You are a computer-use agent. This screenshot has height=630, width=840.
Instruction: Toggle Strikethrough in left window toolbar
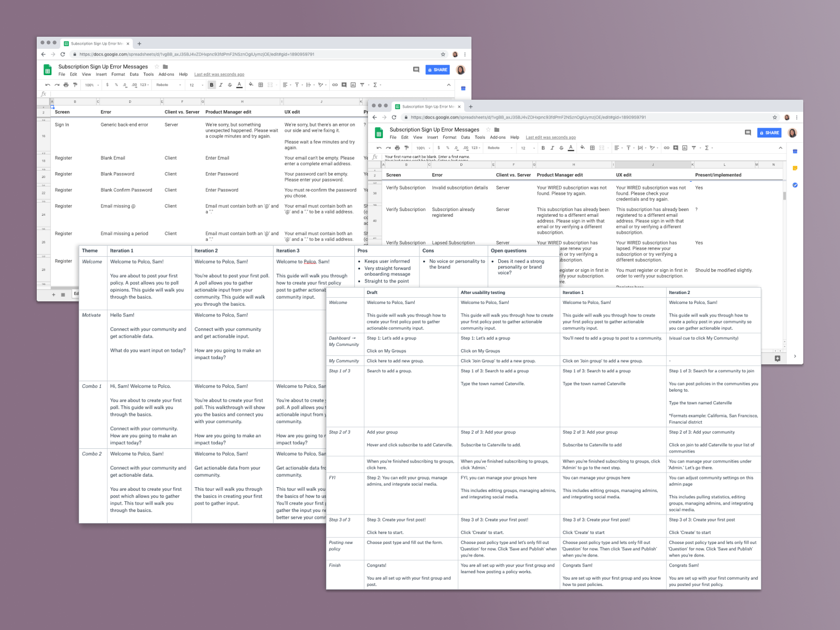click(x=229, y=85)
